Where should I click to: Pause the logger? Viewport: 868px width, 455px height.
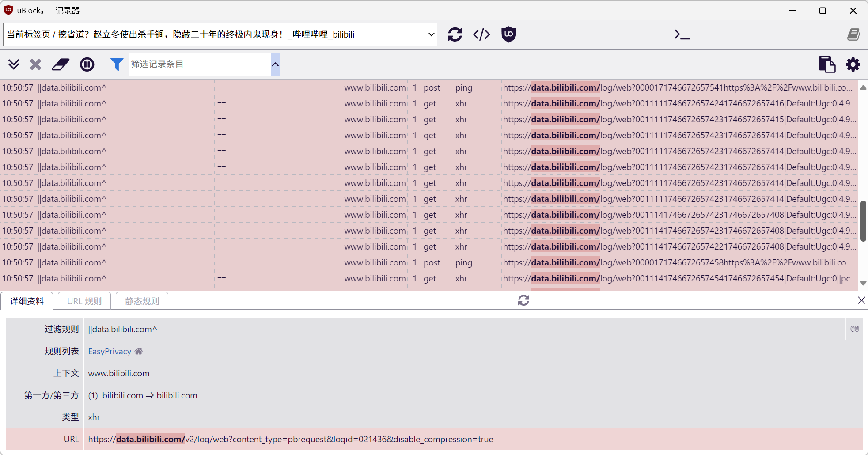[x=87, y=64]
